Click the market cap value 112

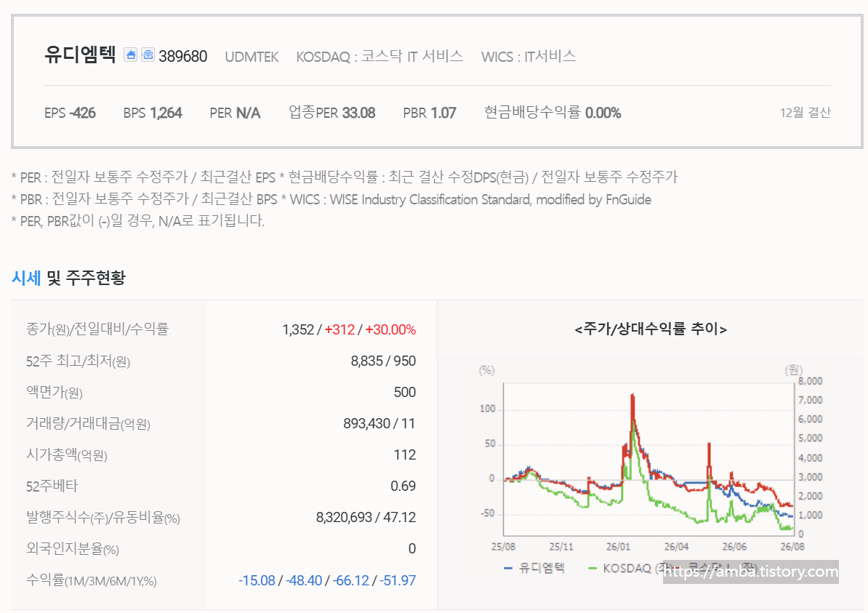(x=405, y=454)
